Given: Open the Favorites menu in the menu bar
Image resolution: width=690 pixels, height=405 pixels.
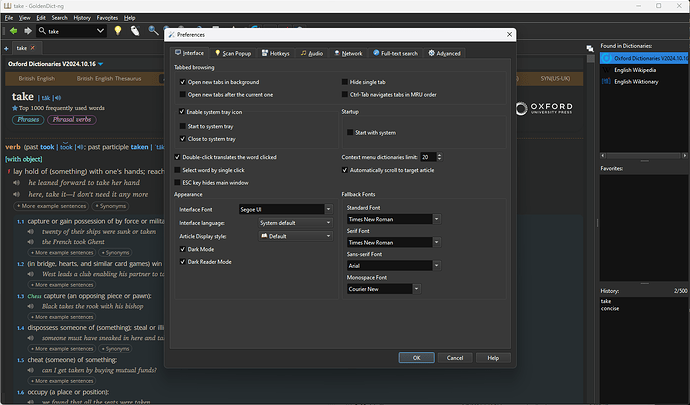Looking at the screenshot, I should (107, 18).
